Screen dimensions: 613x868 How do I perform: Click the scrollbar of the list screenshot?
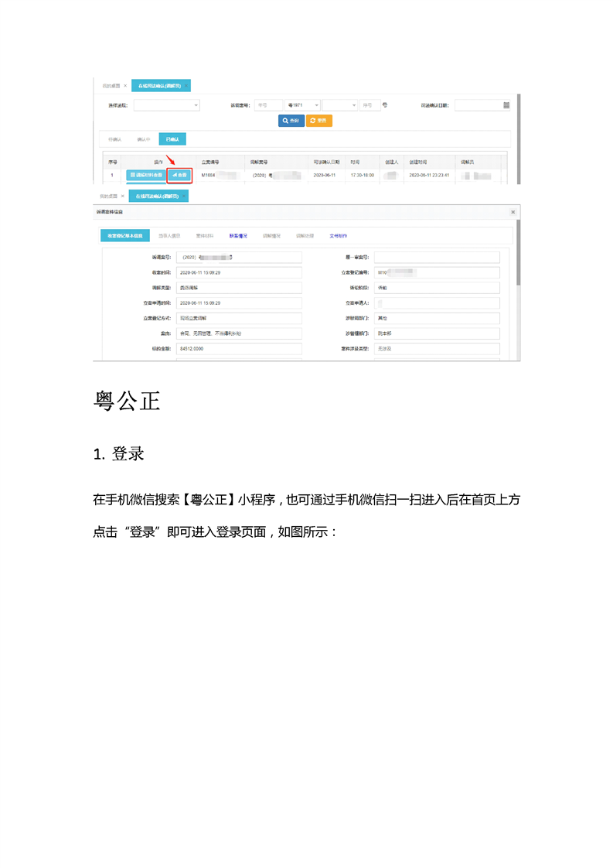[x=519, y=139]
